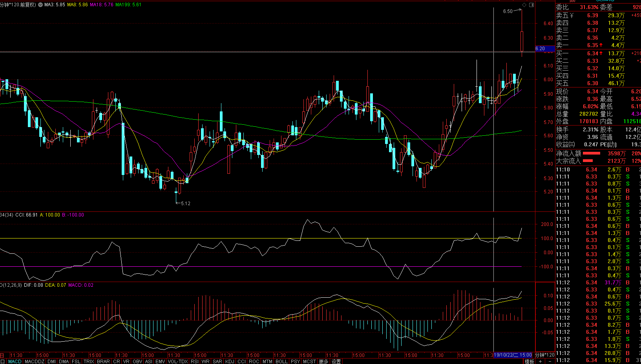Click the 5.12 low price annotation

pyautogui.click(x=186, y=204)
